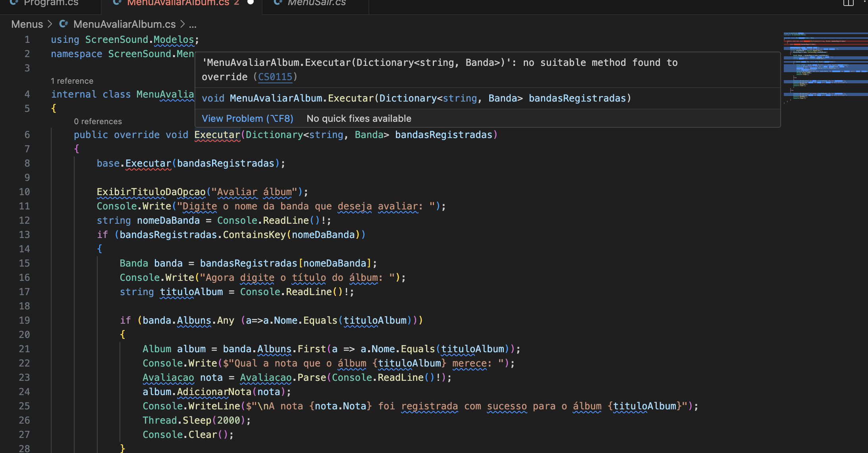Click ContainsKey on line 13
Image resolution: width=868 pixels, height=453 pixels.
254,235
